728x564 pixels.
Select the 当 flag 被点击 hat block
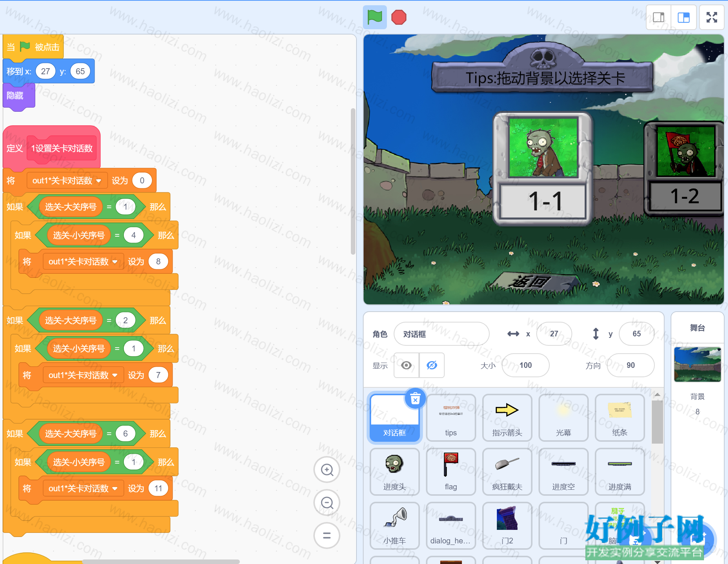[x=33, y=47]
